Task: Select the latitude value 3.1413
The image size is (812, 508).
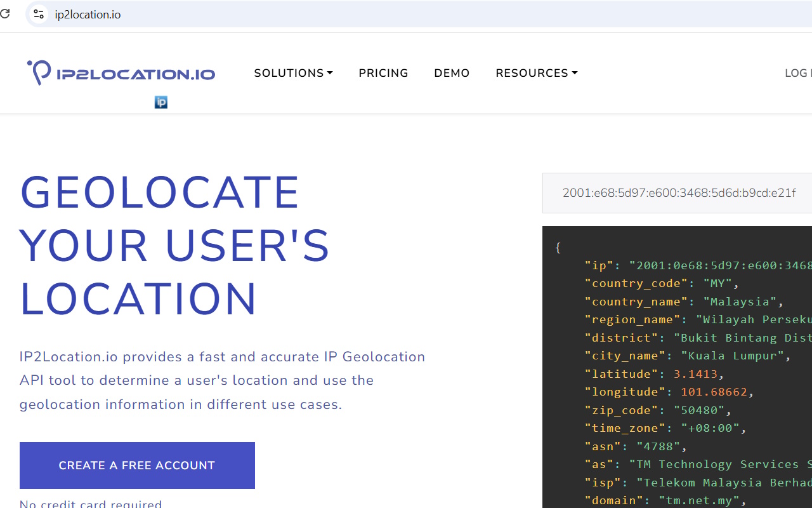Action: coord(697,374)
